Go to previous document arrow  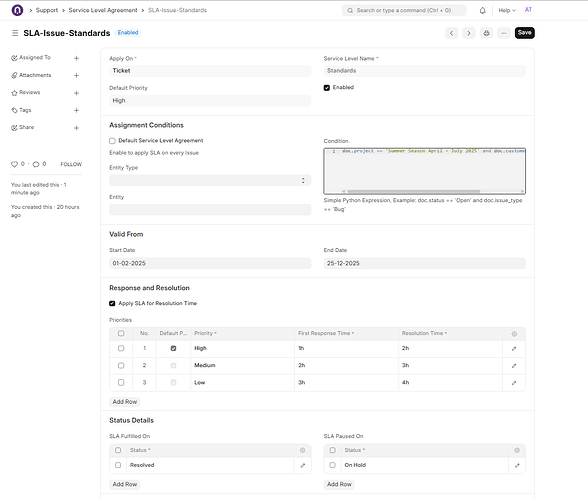click(452, 33)
